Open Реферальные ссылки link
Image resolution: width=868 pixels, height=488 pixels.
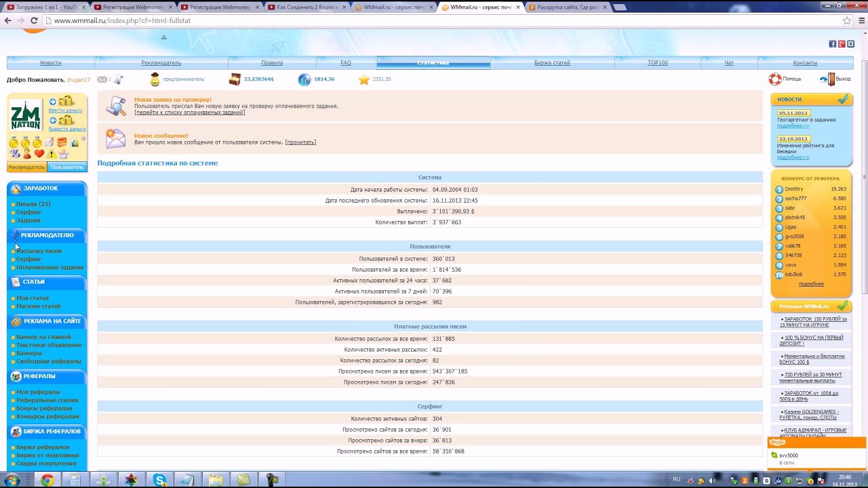[x=47, y=400]
